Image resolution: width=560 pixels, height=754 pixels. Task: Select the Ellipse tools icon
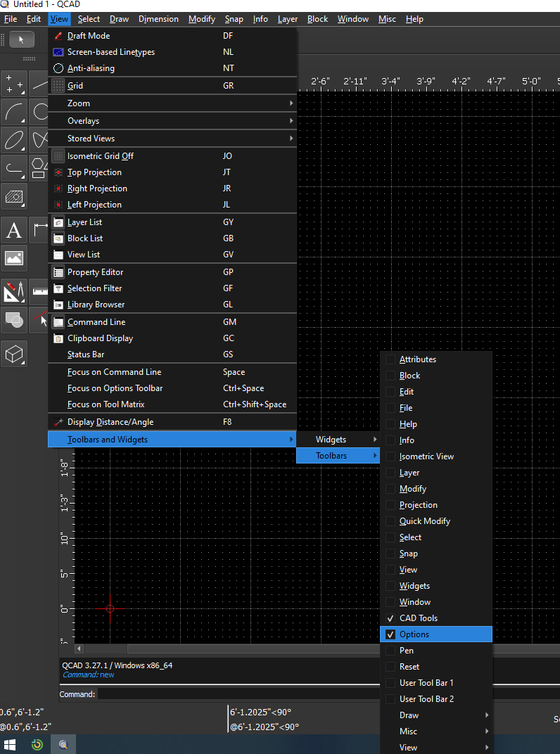[x=14, y=139]
